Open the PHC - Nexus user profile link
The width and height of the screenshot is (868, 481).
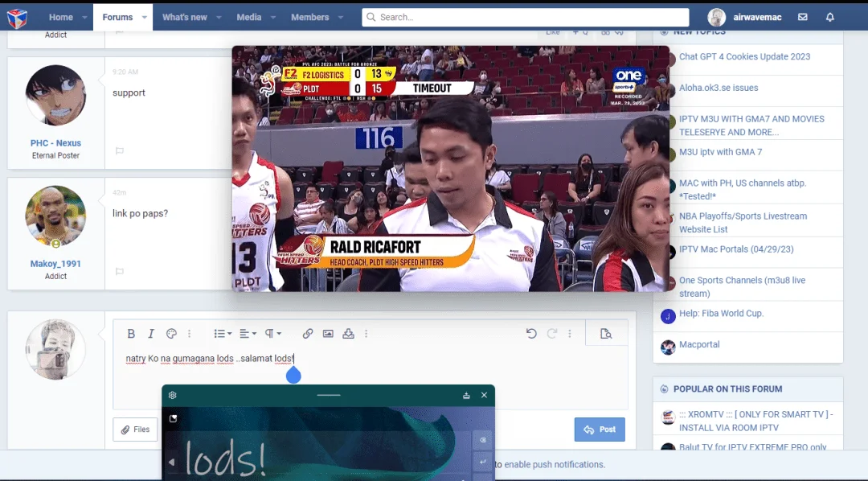tap(56, 143)
